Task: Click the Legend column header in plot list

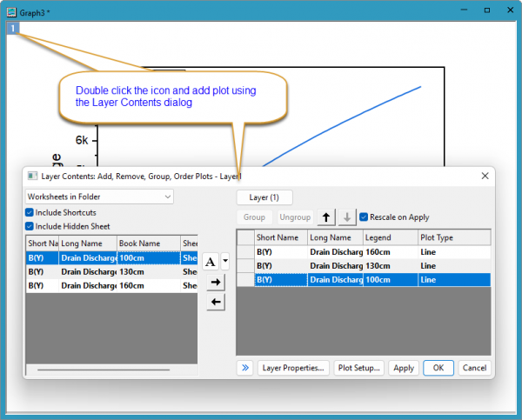Action: (389, 237)
